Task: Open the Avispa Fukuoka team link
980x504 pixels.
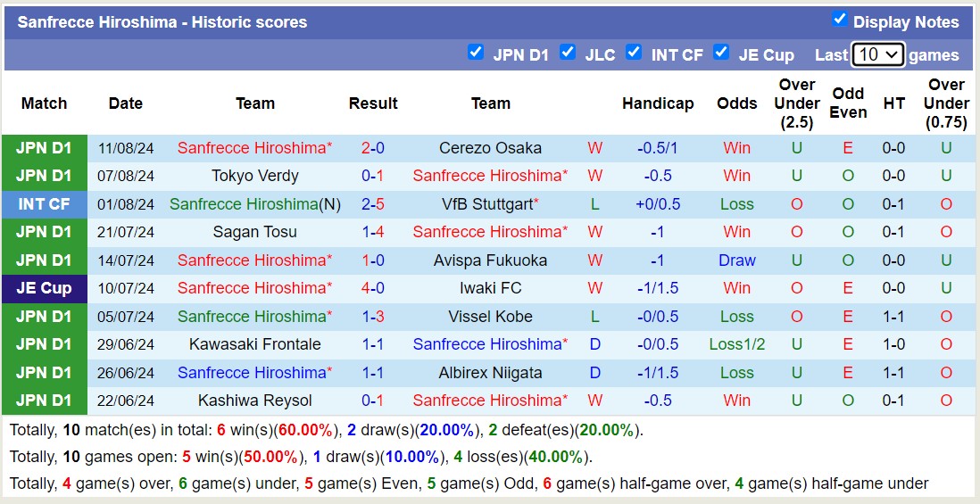Action: pos(490,260)
